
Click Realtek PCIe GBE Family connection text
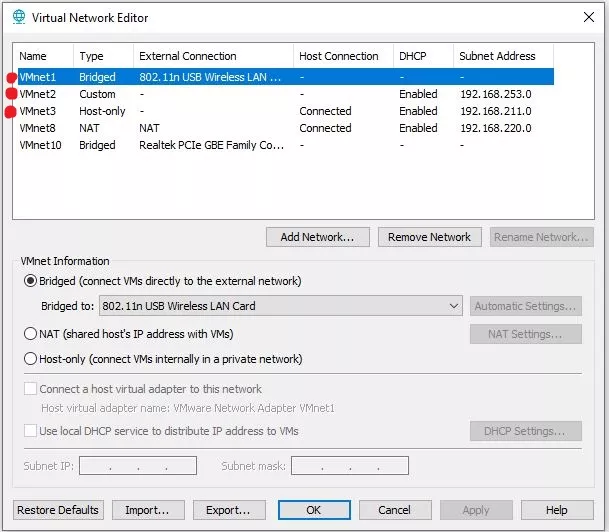tap(212, 145)
